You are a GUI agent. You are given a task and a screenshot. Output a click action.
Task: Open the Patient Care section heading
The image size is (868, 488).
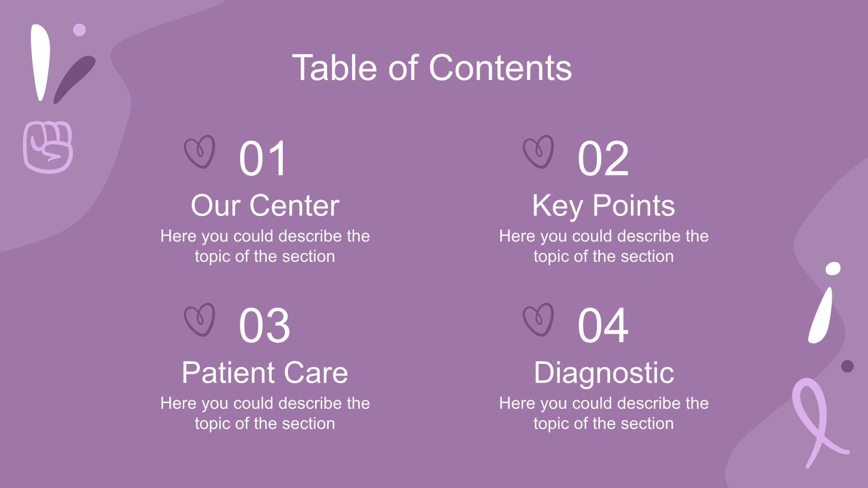coord(265,373)
